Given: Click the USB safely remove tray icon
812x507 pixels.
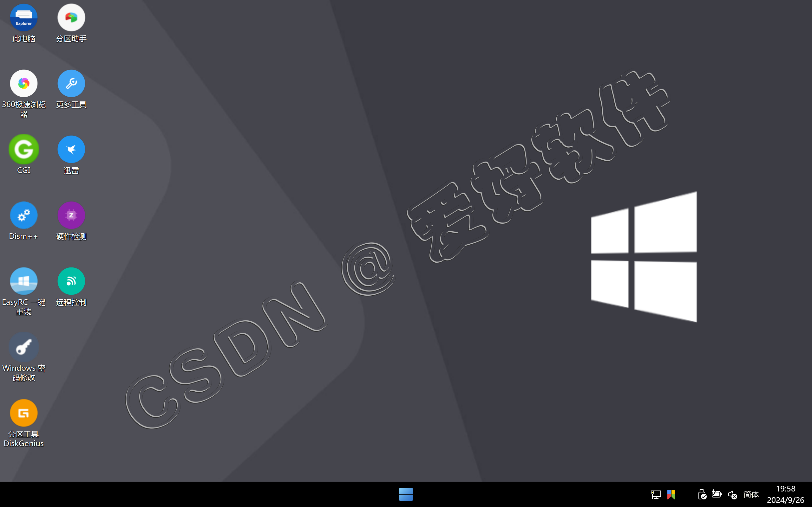Looking at the screenshot, I should tap(702, 494).
